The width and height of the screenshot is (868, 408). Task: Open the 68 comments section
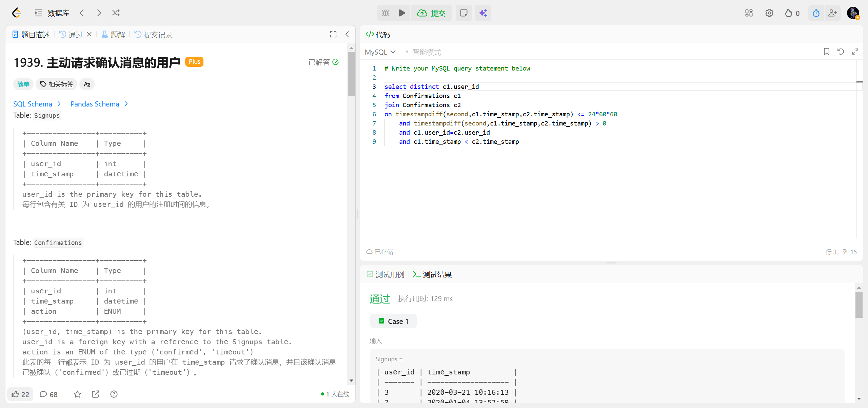point(48,394)
